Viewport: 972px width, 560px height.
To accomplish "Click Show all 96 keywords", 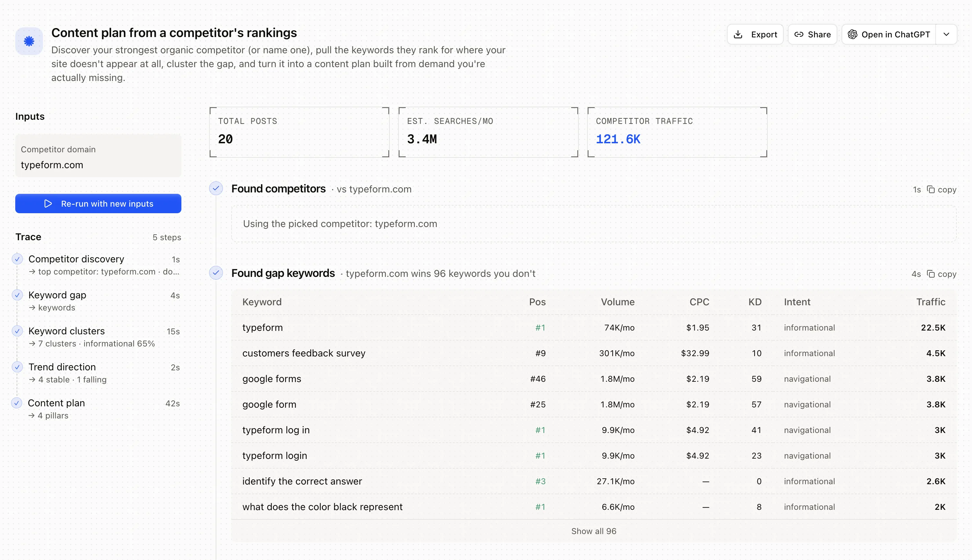I will [x=594, y=531].
